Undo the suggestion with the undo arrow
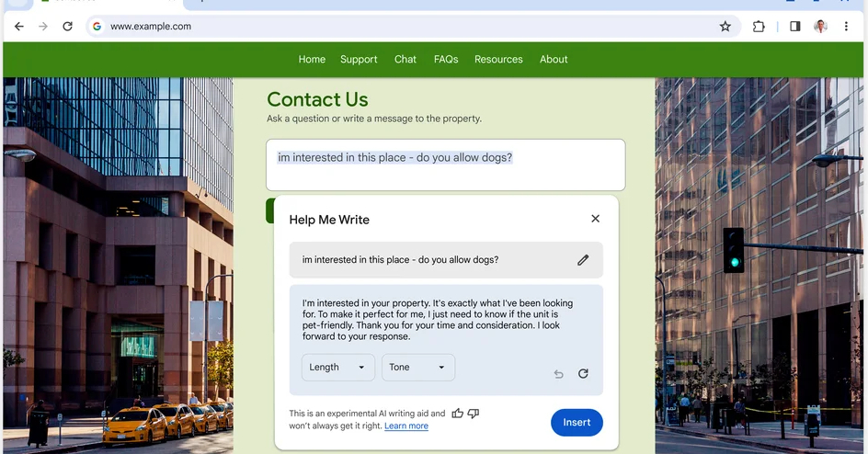The width and height of the screenshot is (868, 454). point(558,374)
